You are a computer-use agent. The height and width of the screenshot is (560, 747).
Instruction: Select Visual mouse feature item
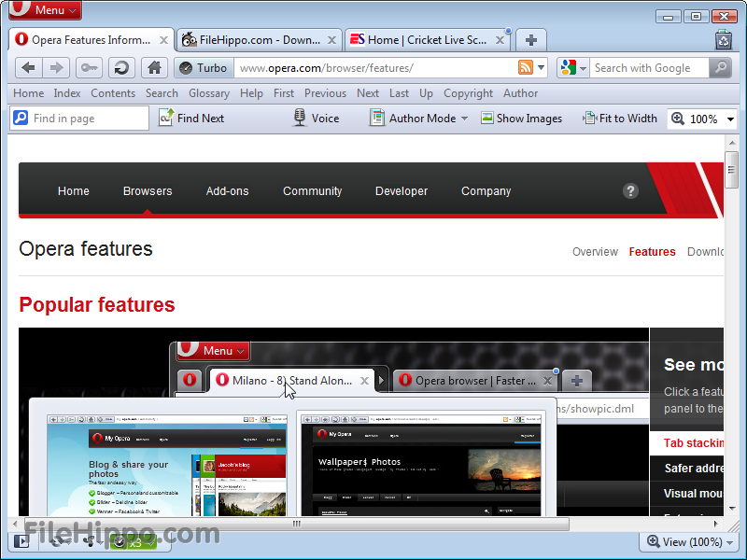point(687,494)
